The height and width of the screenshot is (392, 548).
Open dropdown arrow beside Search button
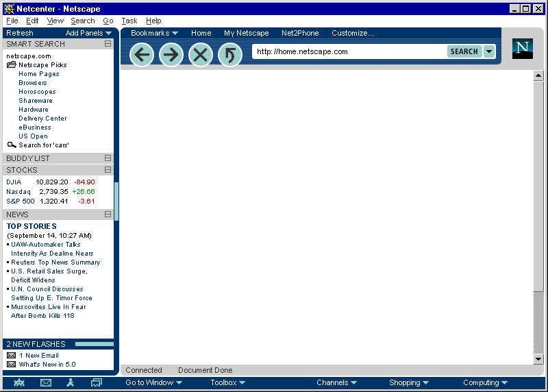[488, 51]
